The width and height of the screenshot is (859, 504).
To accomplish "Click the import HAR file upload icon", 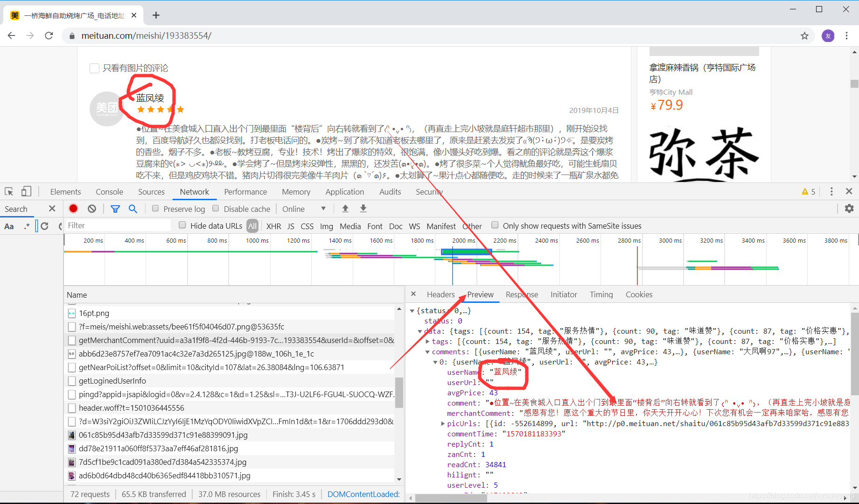I will pyautogui.click(x=345, y=209).
